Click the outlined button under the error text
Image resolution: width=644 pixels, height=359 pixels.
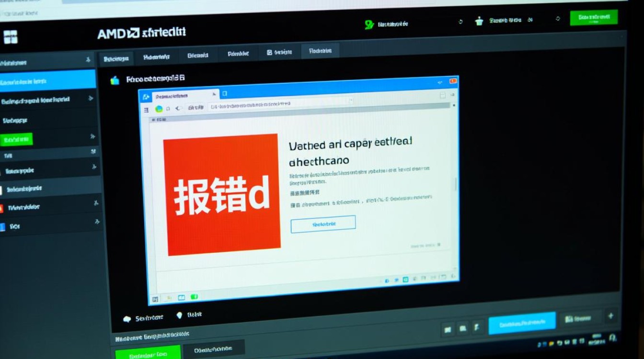coord(323,224)
